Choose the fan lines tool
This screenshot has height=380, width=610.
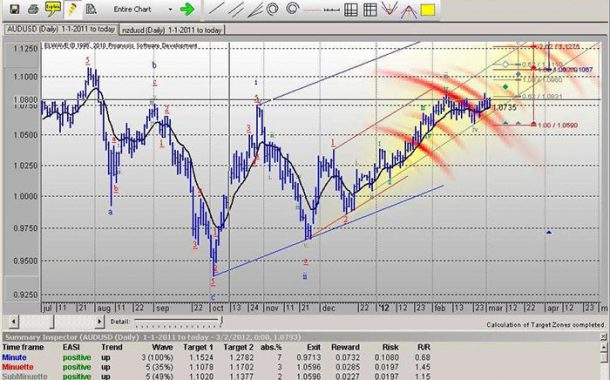pos(255,10)
